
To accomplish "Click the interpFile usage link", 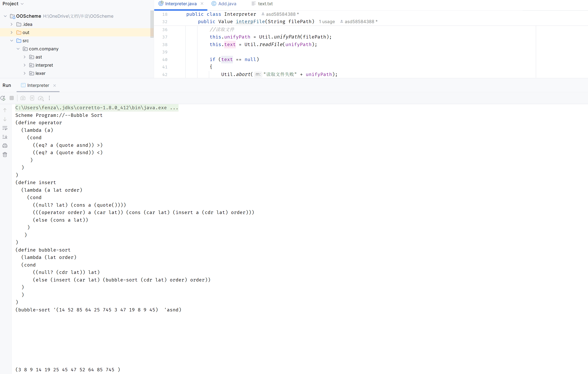I will (327, 22).
